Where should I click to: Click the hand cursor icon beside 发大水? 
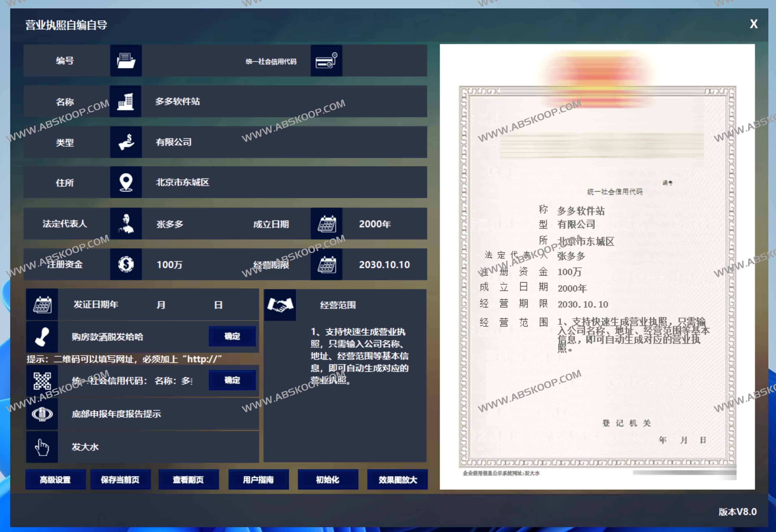pyautogui.click(x=42, y=446)
